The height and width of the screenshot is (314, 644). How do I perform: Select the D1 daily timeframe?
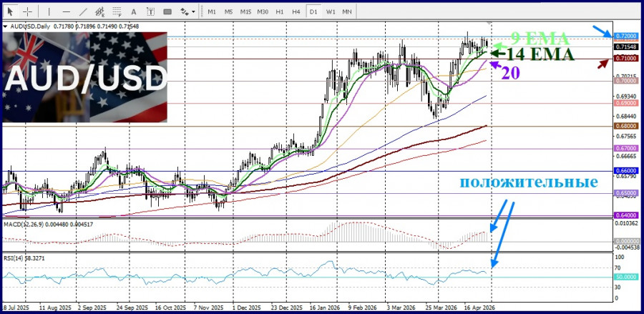coord(313,11)
